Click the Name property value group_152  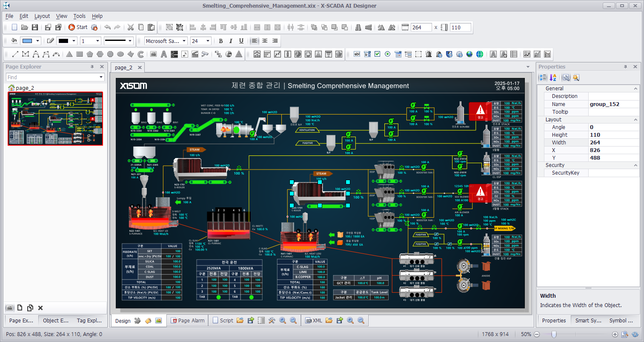coord(614,104)
